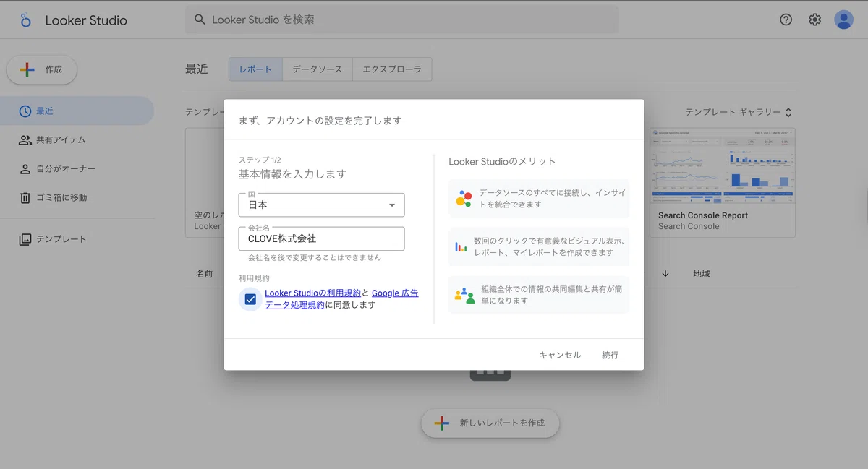Click the キャンセル button
The width and height of the screenshot is (868, 469).
pos(560,355)
